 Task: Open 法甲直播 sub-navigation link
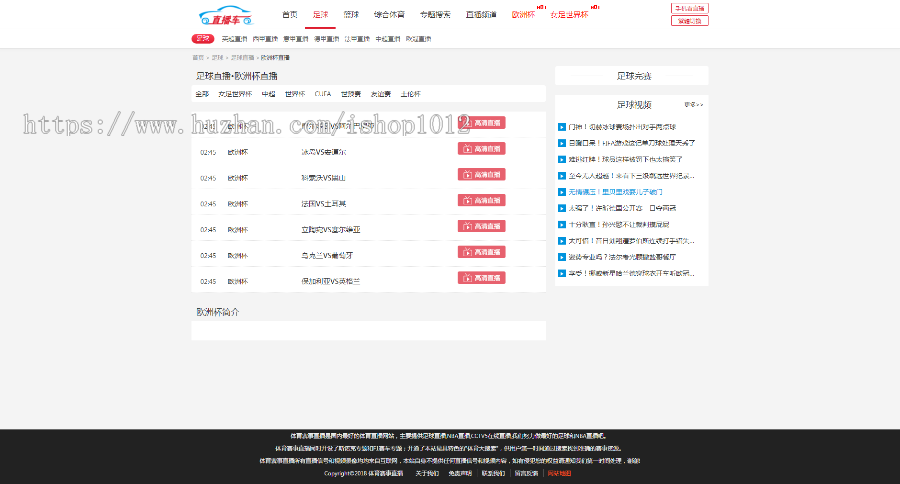(357, 39)
